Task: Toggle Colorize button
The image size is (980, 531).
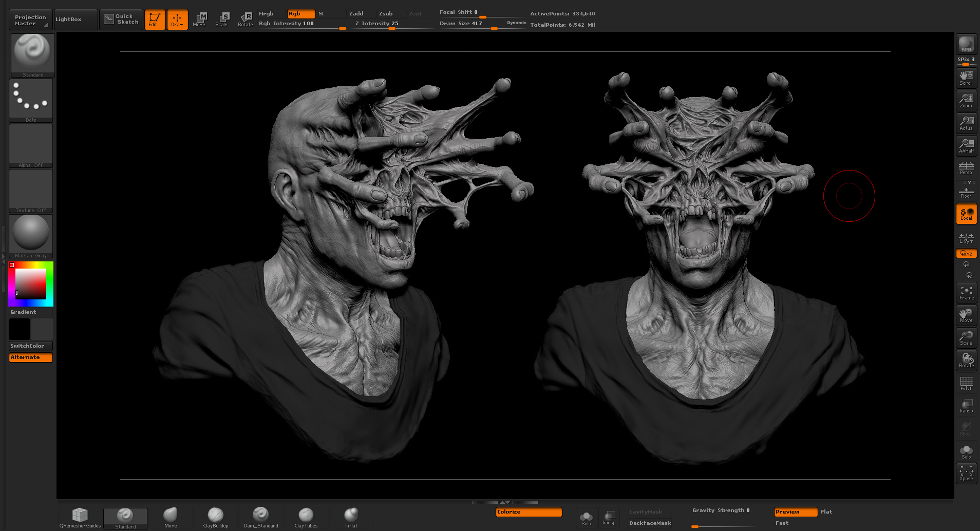Action: pyautogui.click(x=529, y=512)
